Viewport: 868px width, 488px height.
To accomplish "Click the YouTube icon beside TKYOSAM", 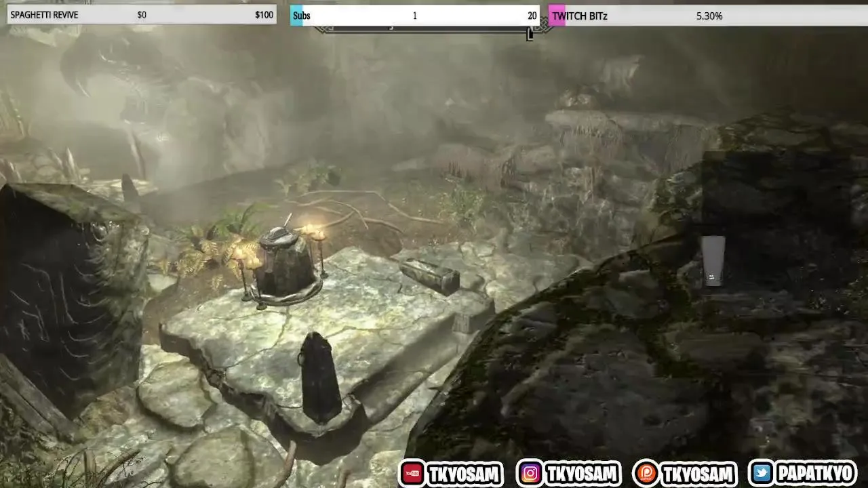I will click(x=412, y=473).
